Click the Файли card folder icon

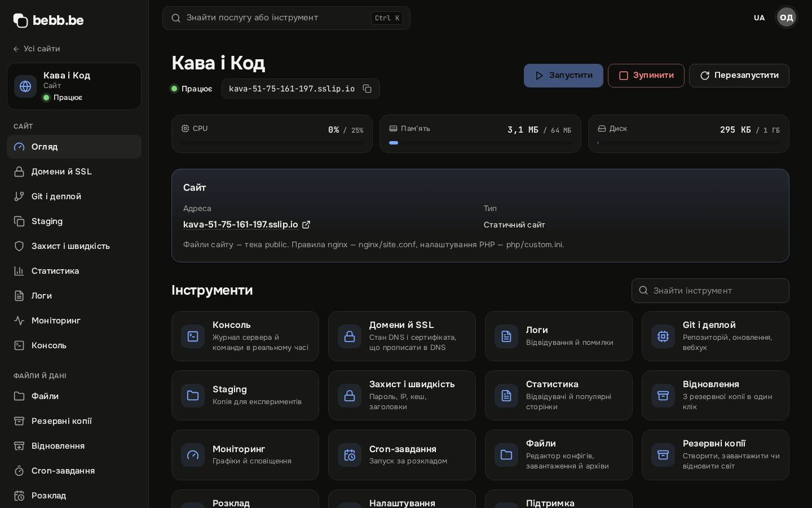[x=506, y=455]
